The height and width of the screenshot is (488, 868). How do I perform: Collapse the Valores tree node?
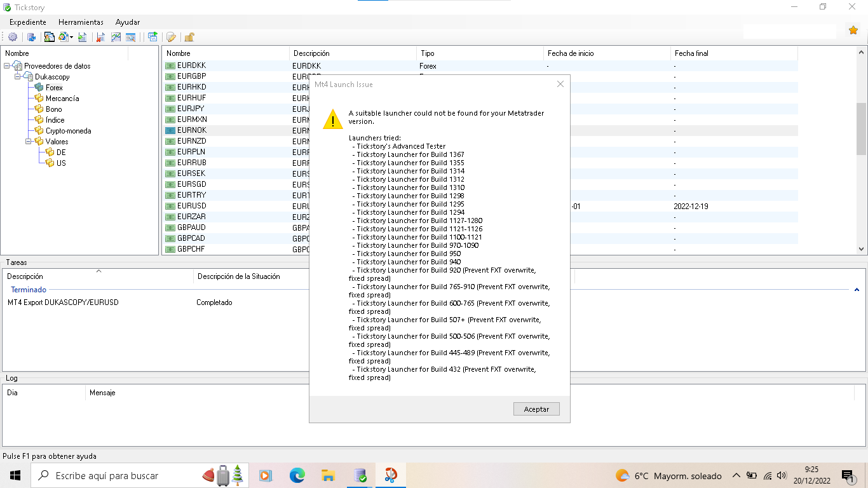(29, 141)
